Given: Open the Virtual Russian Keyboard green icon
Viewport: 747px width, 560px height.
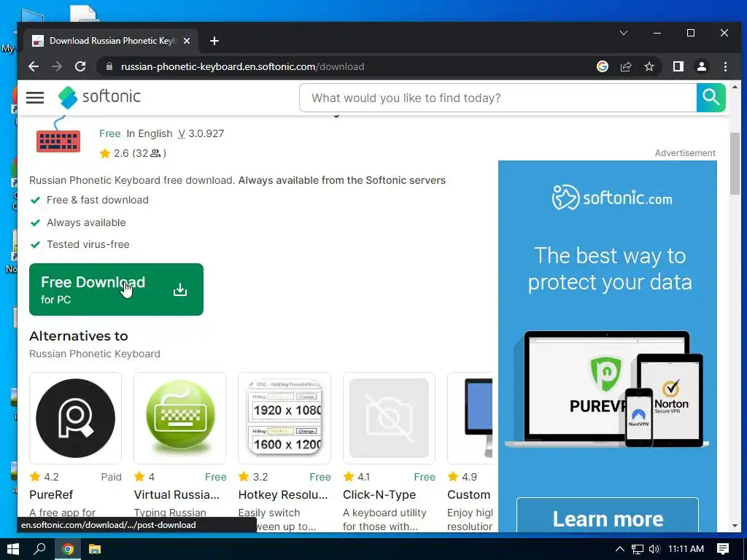Looking at the screenshot, I should coord(180,418).
